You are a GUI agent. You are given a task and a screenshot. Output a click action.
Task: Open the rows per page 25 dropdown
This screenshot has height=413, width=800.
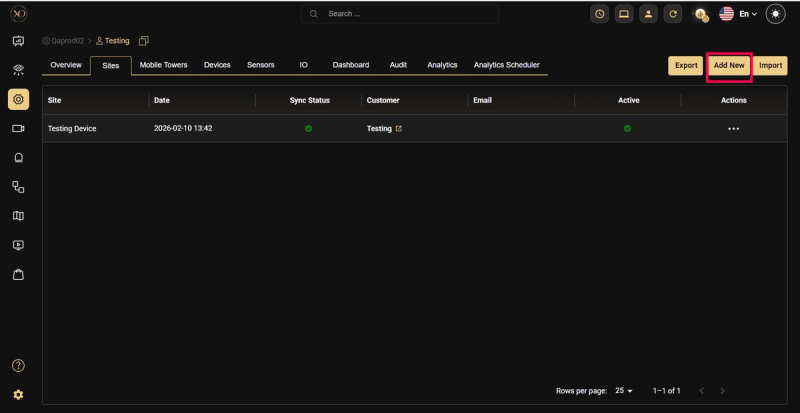[624, 391]
